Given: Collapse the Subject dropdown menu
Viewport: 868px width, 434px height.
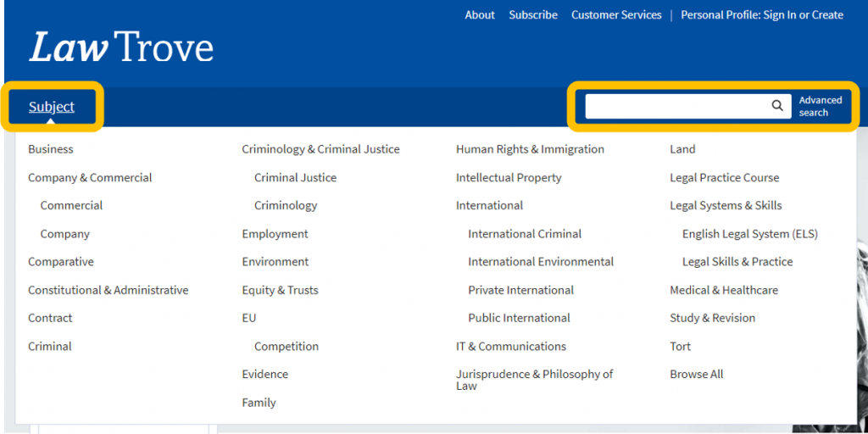Looking at the screenshot, I should point(52,107).
